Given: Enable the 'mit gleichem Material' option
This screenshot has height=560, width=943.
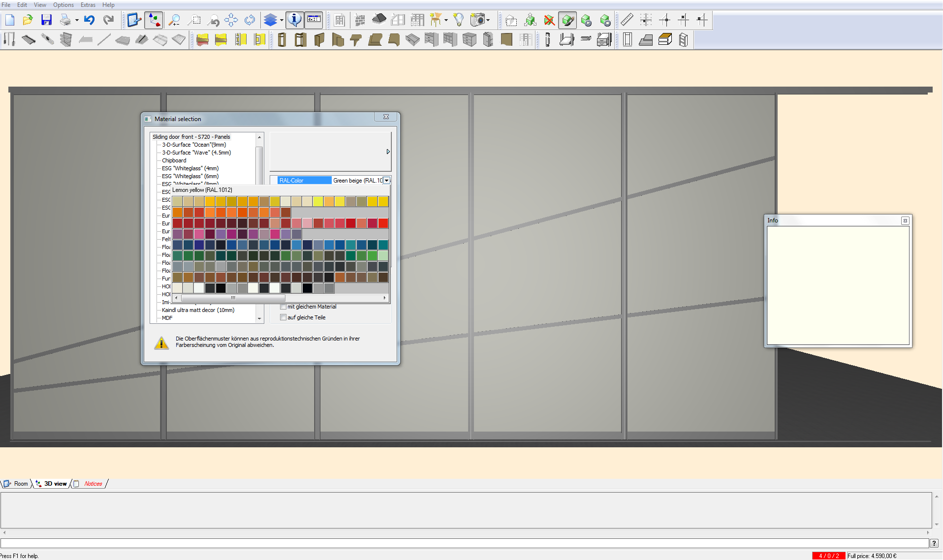Looking at the screenshot, I should pyautogui.click(x=283, y=306).
